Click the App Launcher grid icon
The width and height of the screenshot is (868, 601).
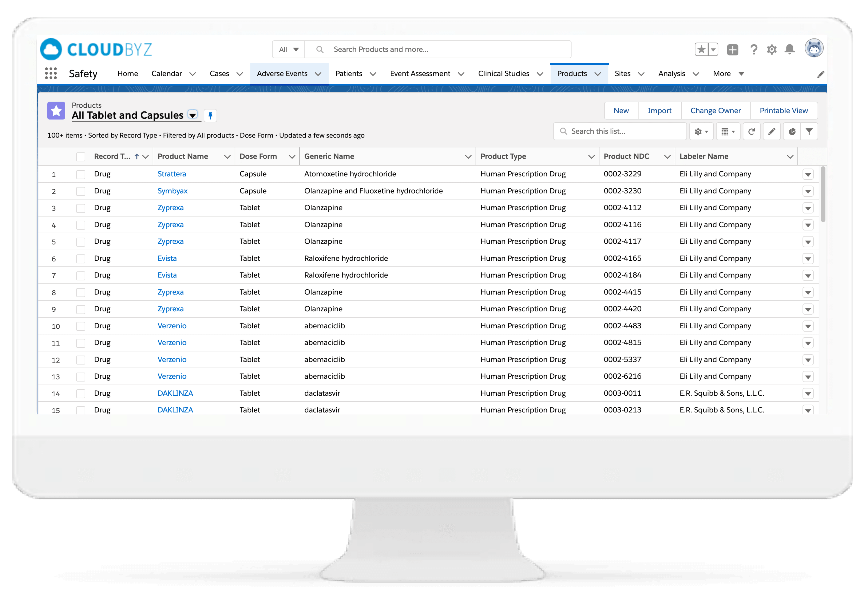pyautogui.click(x=51, y=73)
